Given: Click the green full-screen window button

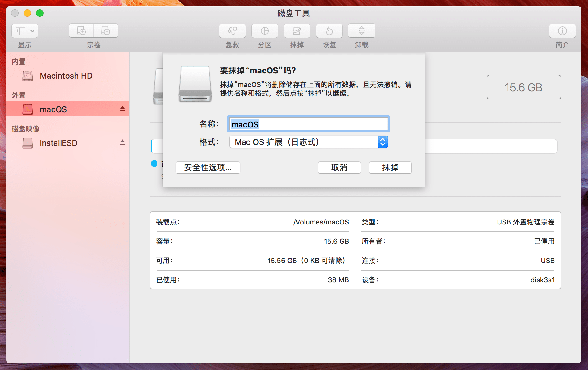Looking at the screenshot, I should click(40, 13).
